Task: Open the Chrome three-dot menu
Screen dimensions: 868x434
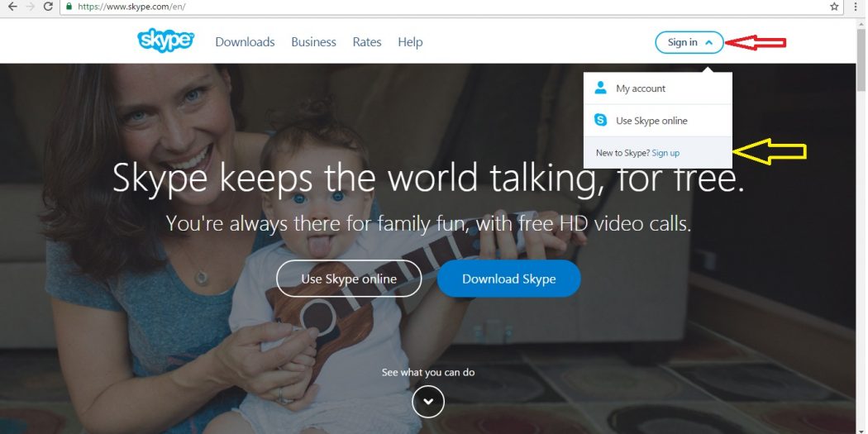Action: click(856, 7)
